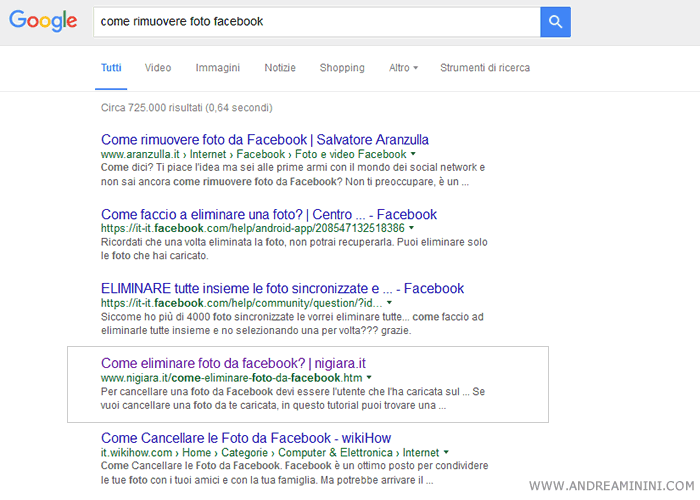Open the Immagini results tab
Screen dimensions: 700x500
(217, 68)
